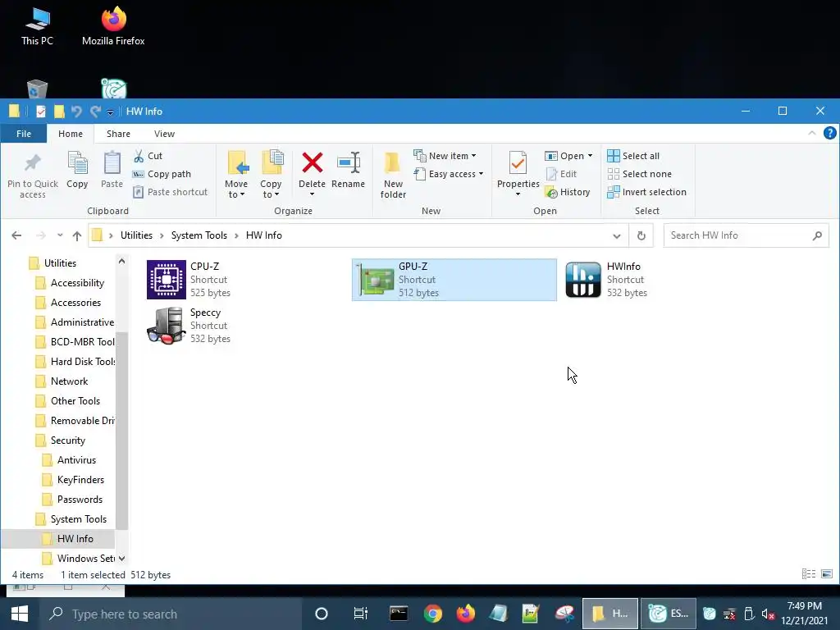
Task: Create a New folder
Action: pyautogui.click(x=393, y=175)
